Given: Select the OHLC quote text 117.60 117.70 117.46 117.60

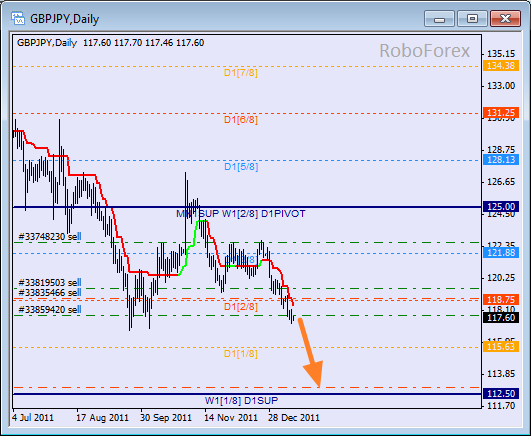Looking at the screenshot, I should [144, 43].
